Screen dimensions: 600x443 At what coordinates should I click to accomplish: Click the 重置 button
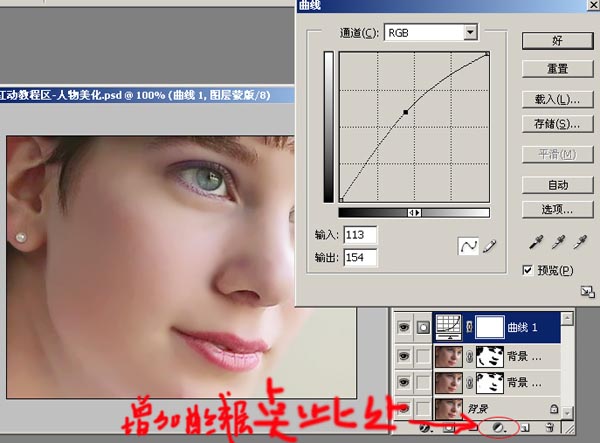(x=558, y=69)
